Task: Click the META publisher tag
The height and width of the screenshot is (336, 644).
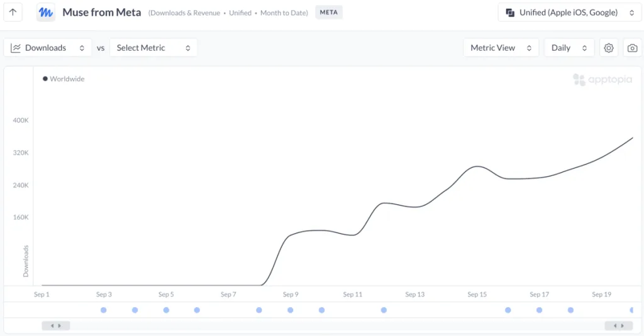Action: 328,13
